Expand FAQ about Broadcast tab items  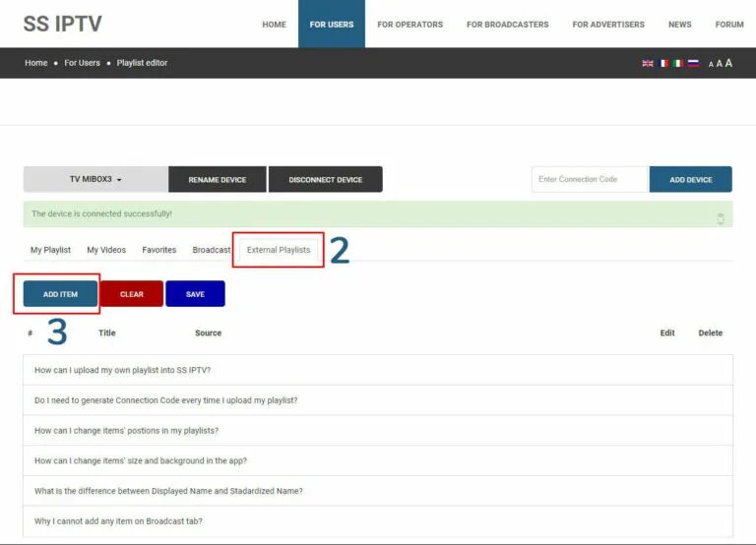click(378, 521)
